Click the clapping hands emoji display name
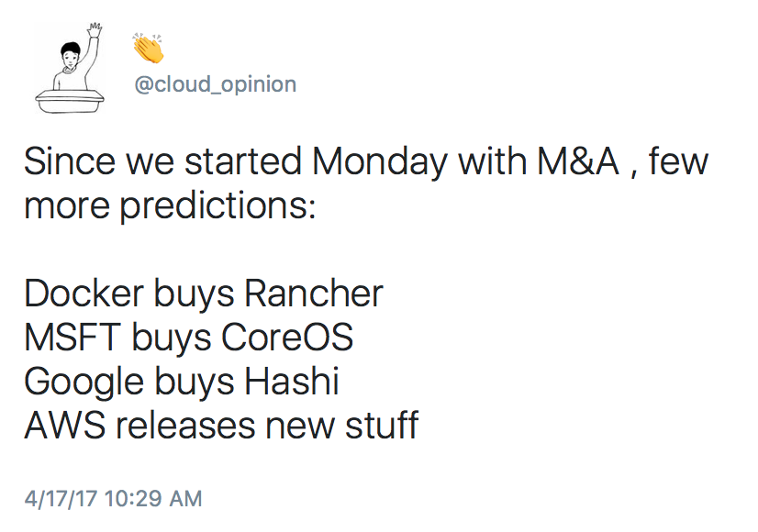Screen dimensions: 758x532 (149, 48)
